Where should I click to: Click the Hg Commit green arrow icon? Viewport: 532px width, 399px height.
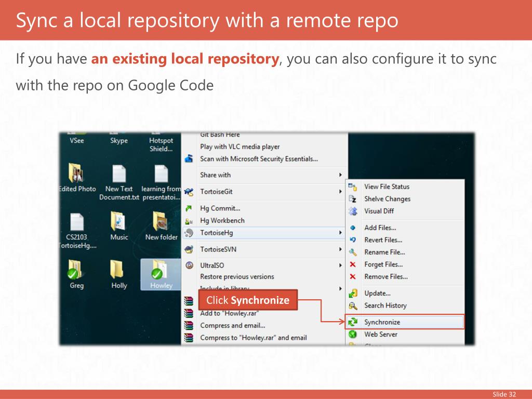(189, 208)
